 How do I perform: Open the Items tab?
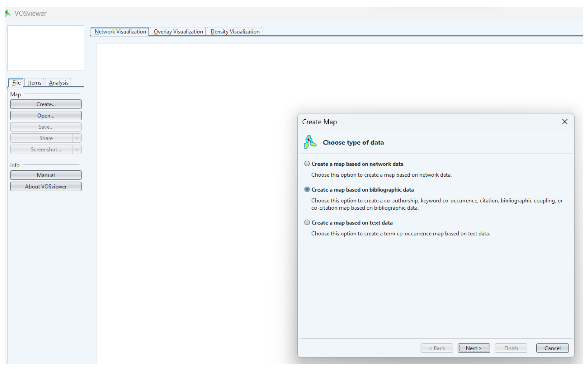coord(34,83)
